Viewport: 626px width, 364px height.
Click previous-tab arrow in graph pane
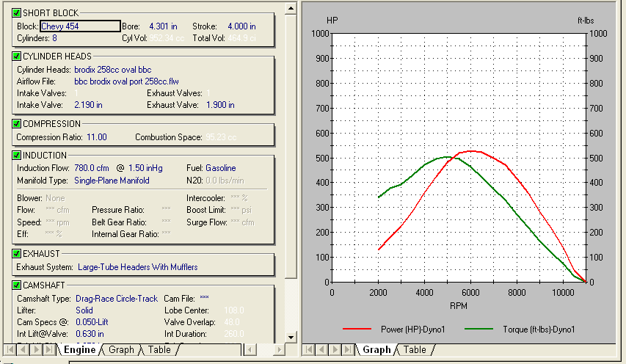point(322,350)
